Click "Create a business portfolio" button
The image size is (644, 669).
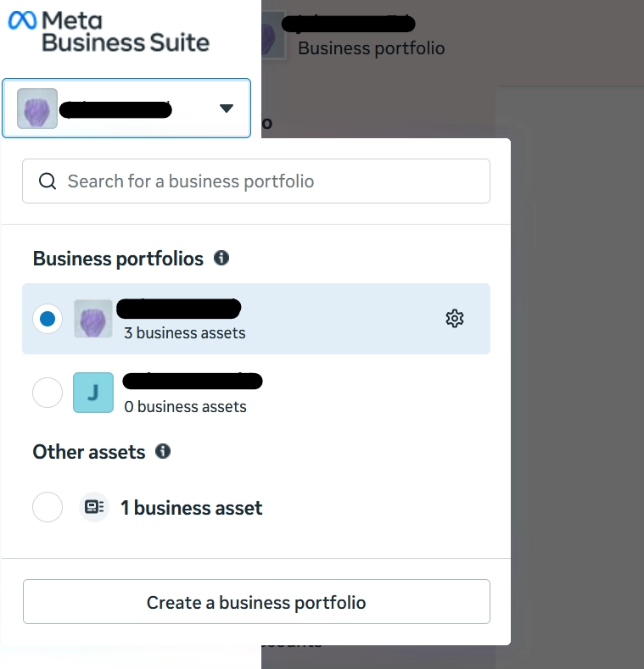pyautogui.click(x=256, y=602)
